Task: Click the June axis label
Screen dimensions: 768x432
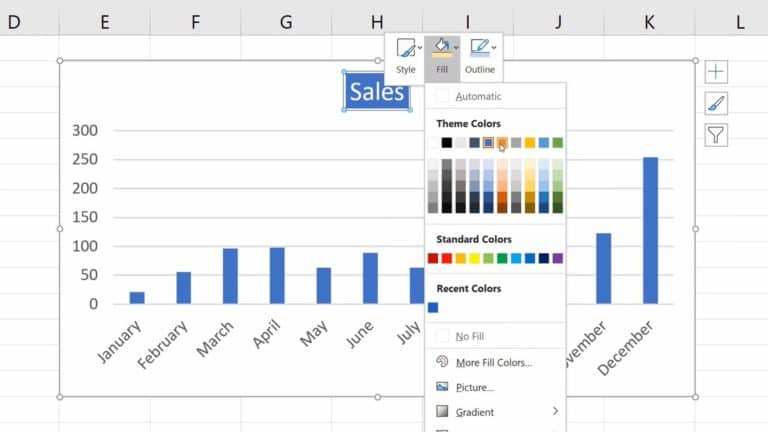Action: [x=360, y=334]
